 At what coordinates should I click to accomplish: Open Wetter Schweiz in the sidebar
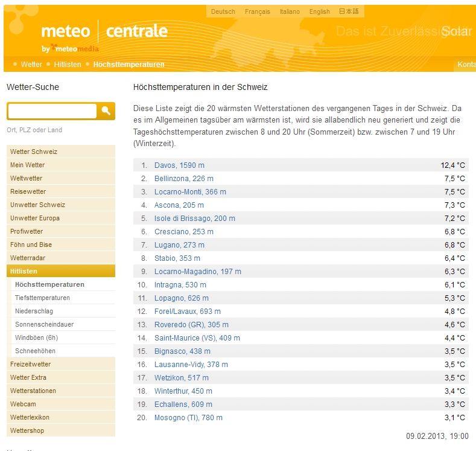(34, 152)
